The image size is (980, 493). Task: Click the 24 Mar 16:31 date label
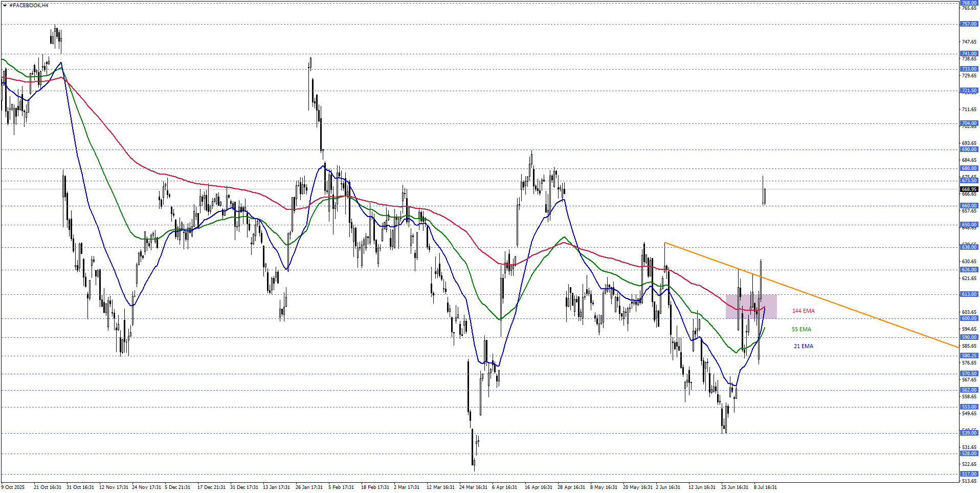(474, 487)
